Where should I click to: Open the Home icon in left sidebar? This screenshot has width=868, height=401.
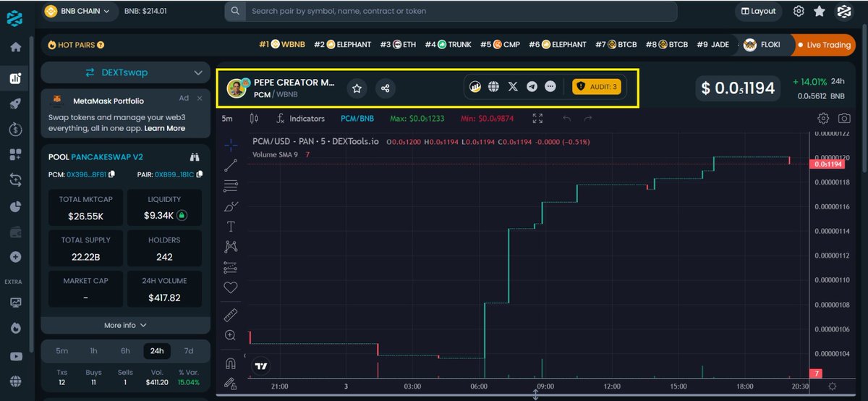(x=15, y=47)
